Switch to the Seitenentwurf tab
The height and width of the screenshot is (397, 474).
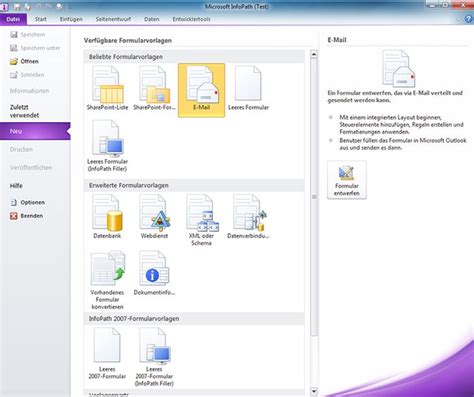[x=113, y=19]
